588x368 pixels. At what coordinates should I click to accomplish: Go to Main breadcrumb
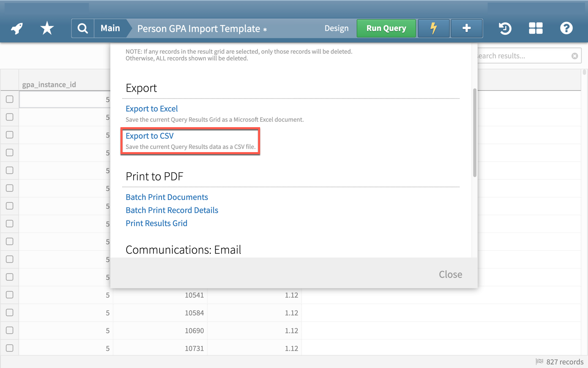pyautogui.click(x=110, y=28)
